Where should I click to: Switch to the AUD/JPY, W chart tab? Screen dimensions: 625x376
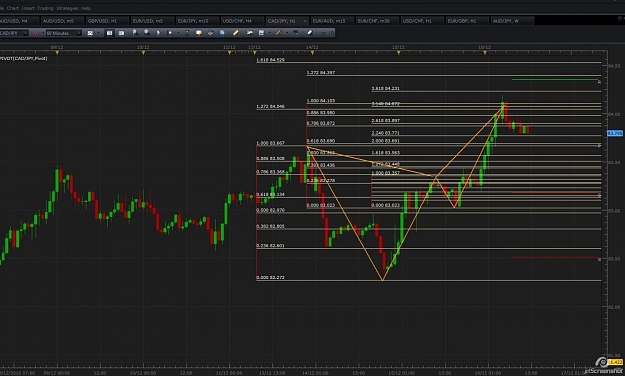512,21
